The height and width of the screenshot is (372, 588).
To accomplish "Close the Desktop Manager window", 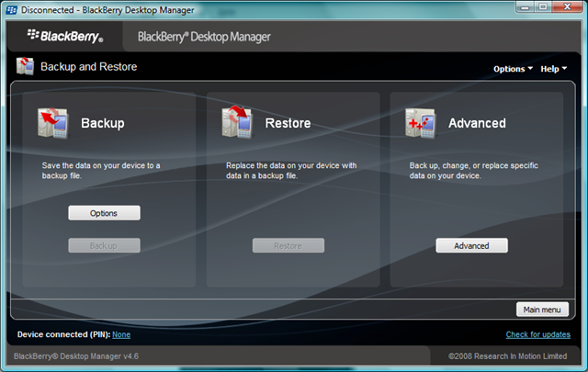I will (567, 6).
